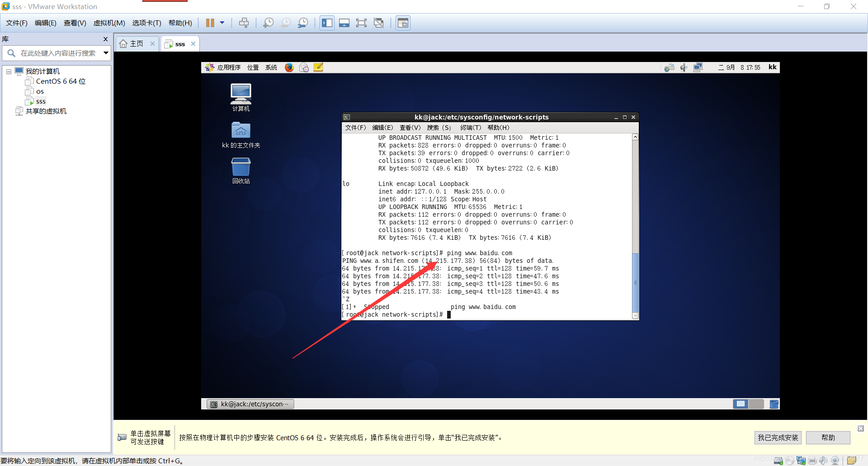Toggle Unity mode
This screenshot has width=868, height=466.
click(379, 23)
